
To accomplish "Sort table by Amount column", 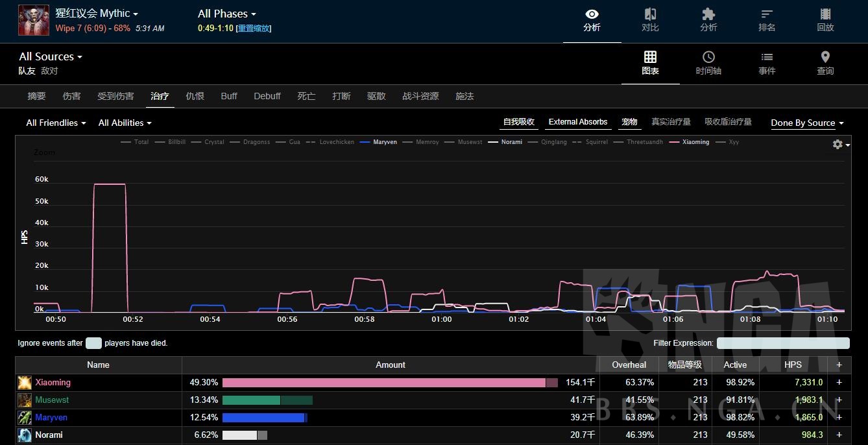I will click(x=391, y=365).
